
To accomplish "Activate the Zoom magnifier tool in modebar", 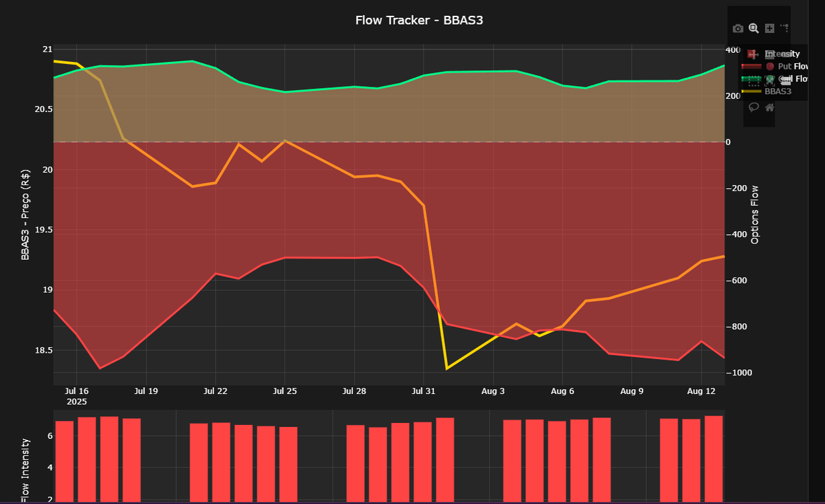I will [753, 28].
